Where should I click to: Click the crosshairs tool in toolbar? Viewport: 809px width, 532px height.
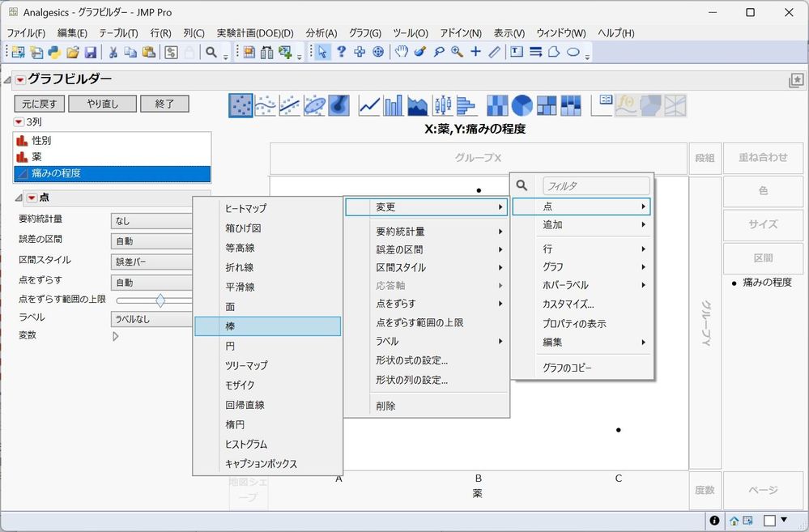pos(475,52)
